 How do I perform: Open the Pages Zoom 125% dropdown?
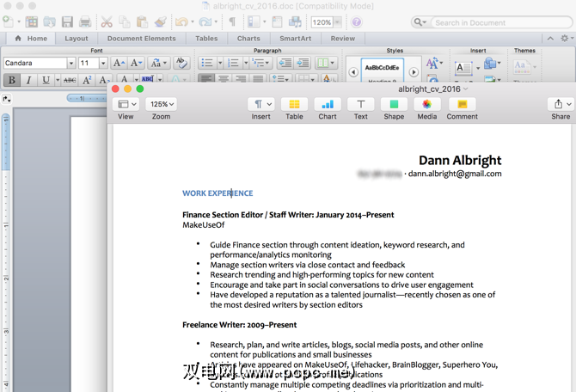point(161,104)
